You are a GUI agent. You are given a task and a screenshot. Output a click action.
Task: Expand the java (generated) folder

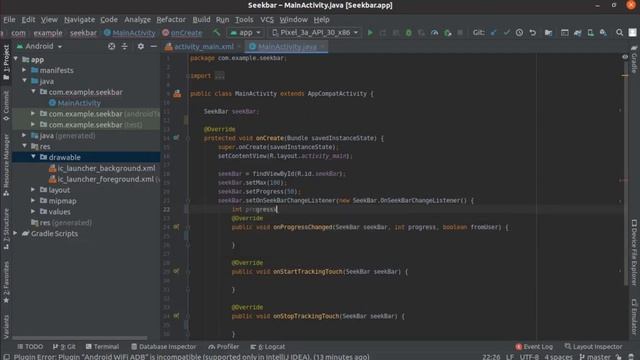24,136
